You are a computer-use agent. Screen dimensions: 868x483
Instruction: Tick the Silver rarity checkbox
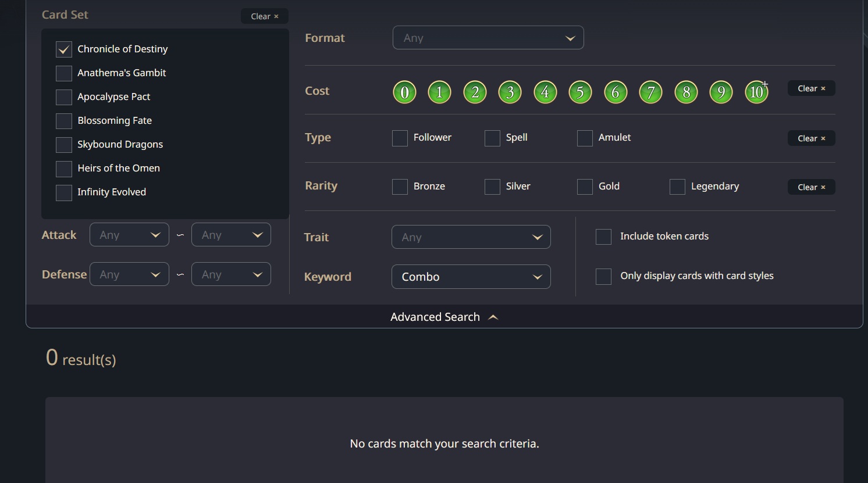tap(492, 187)
